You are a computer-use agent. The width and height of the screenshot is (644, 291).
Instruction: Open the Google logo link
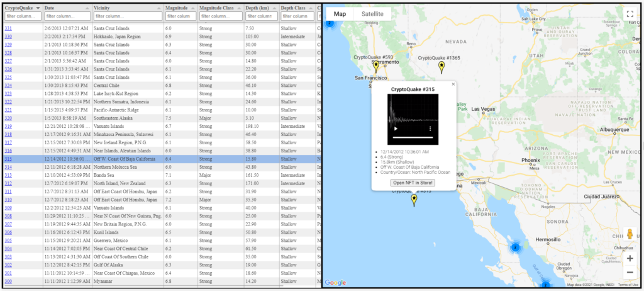coord(336,283)
